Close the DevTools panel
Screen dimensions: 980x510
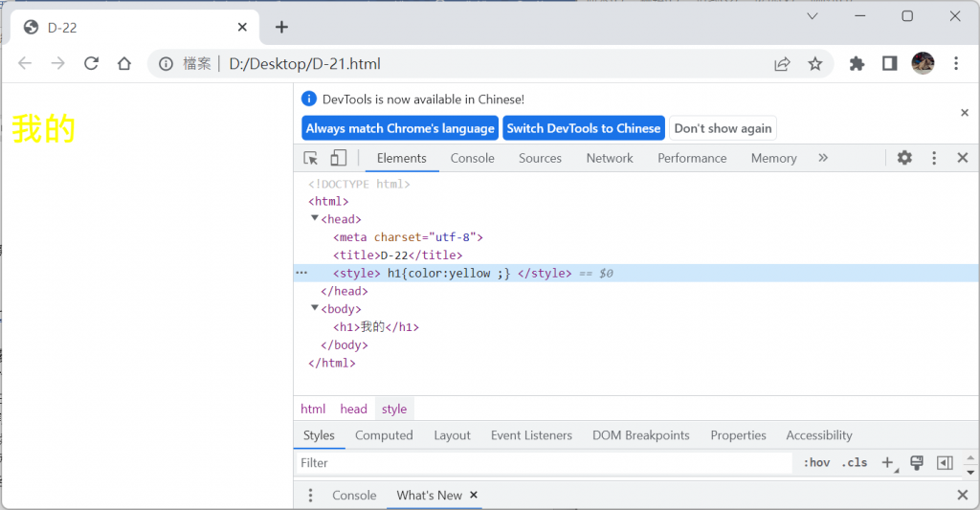[963, 158]
